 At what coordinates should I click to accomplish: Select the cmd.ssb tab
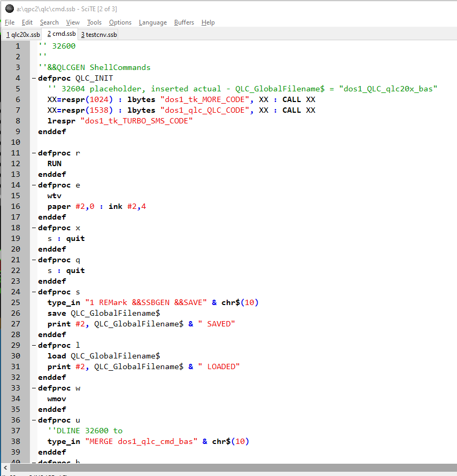(x=61, y=34)
